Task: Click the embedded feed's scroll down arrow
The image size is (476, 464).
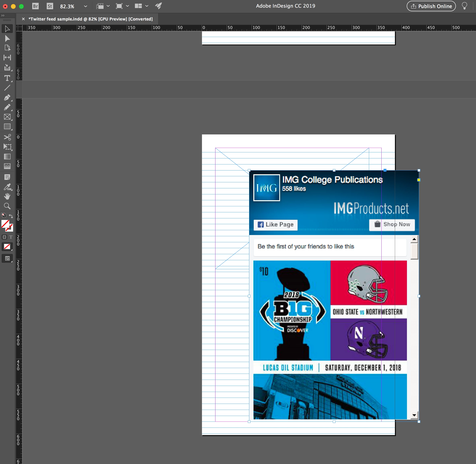Action: click(x=414, y=415)
